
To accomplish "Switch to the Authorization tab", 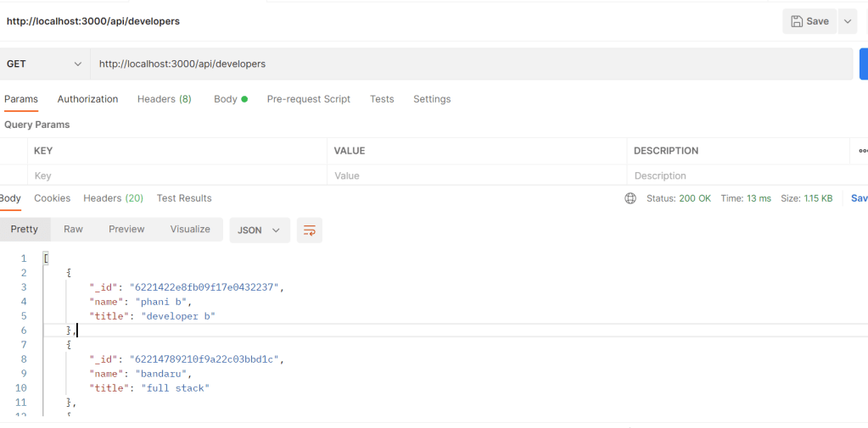I will pos(87,99).
